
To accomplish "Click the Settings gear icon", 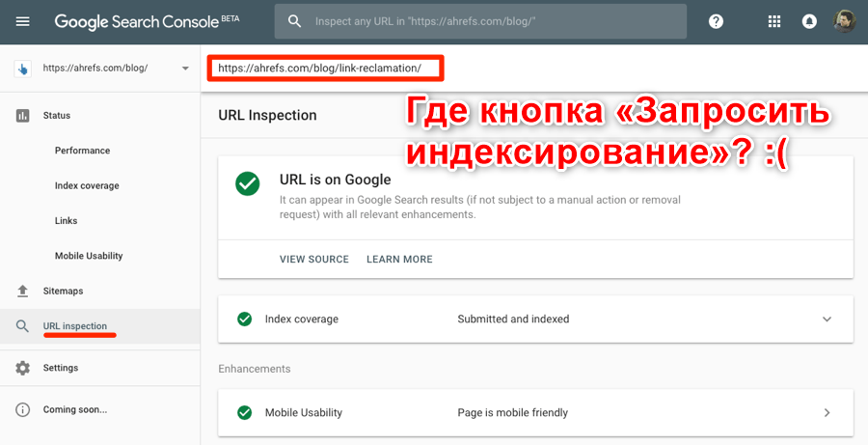I will 23,368.
